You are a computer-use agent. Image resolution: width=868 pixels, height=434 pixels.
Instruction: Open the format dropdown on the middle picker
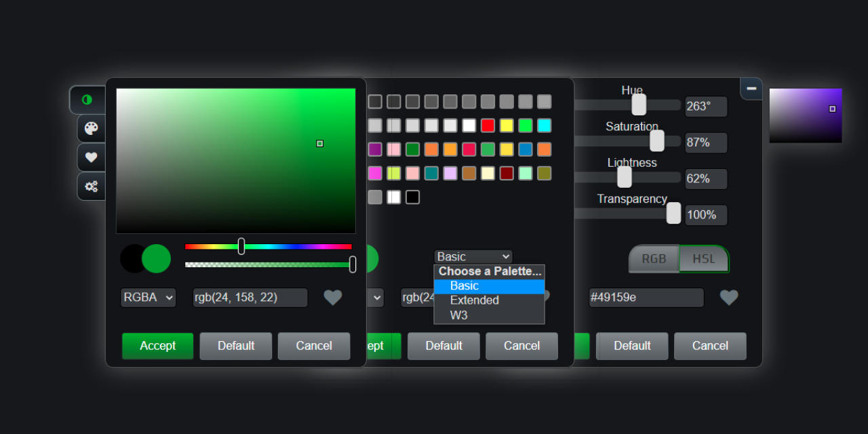(377, 297)
